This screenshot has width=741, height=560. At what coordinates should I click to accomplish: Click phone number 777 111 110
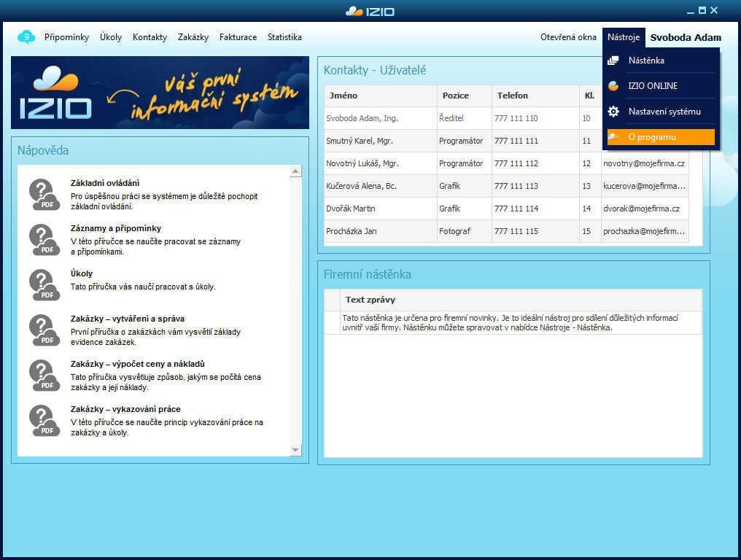(x=516, y=118)
